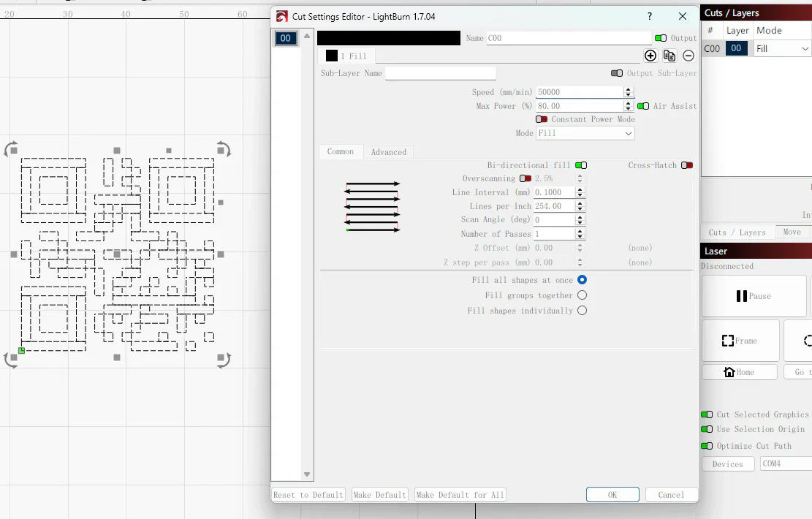Screen dimensions: 812x519
Task: Click the add sub-layer plus icon
Action: coord(650,56)
